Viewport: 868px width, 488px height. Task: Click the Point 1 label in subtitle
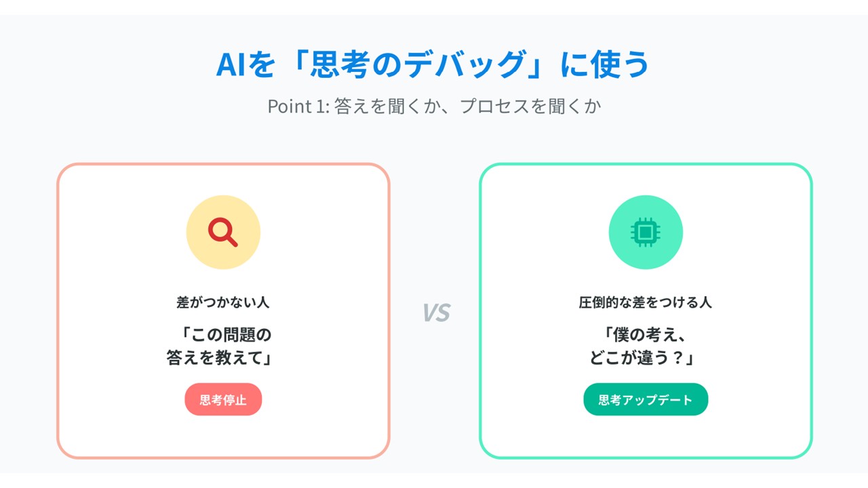(x=297, y=106)
